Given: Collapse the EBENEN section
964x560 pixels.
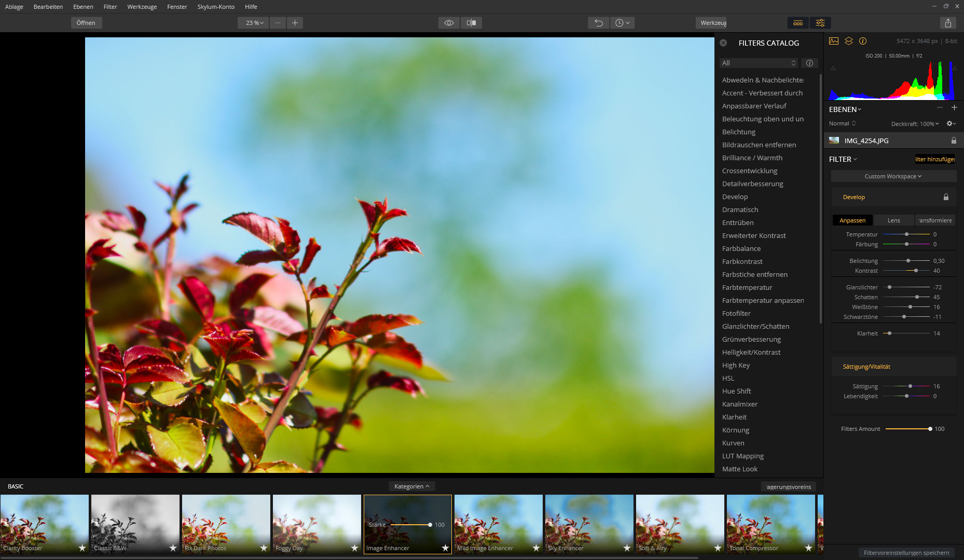Looking at the screenshot, I should pos(845,109).
